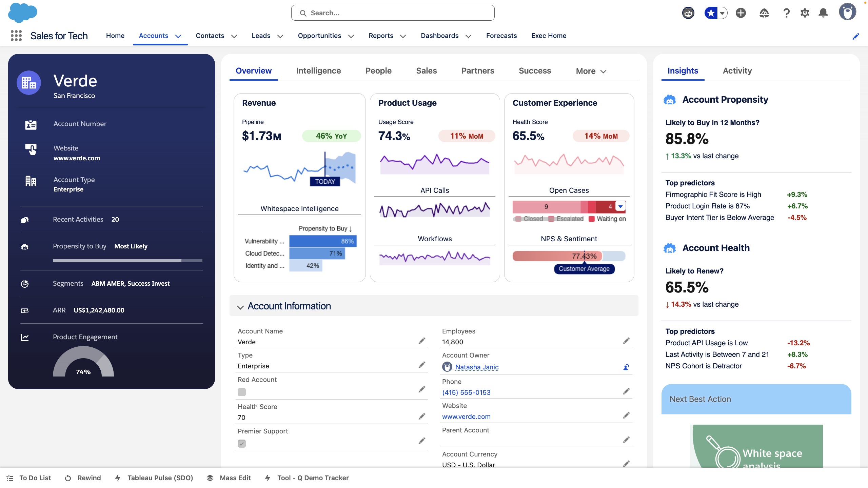Switch to the Intelligence tab
Screen dimensions: 868x488
pyautogui.click(x=318, y=71)
